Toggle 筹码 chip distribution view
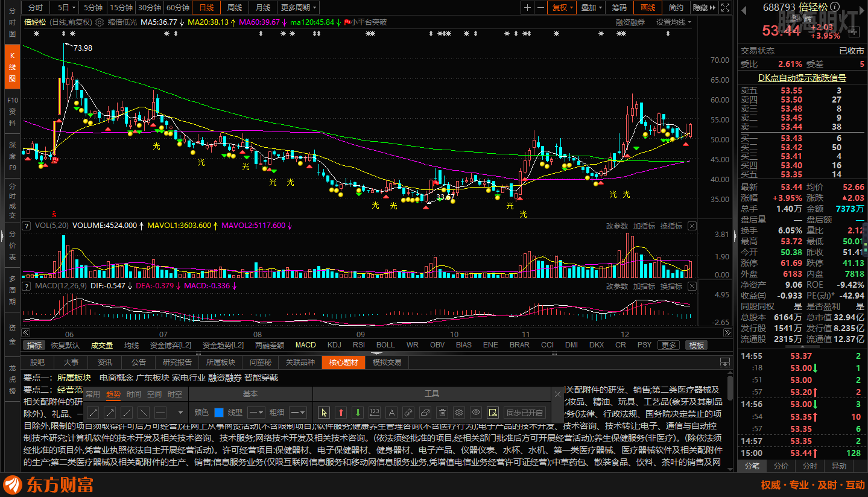The image size is (868, 497). pos(619,8)
